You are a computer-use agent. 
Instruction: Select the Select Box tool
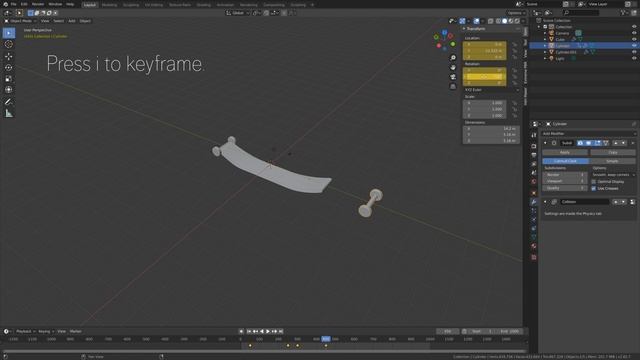[9, 33]
